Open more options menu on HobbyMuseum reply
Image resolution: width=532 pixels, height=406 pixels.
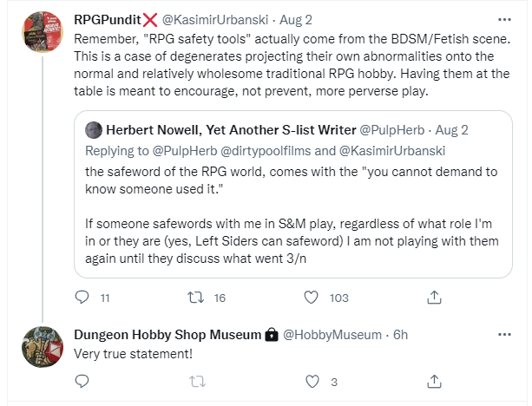point(505,334)
